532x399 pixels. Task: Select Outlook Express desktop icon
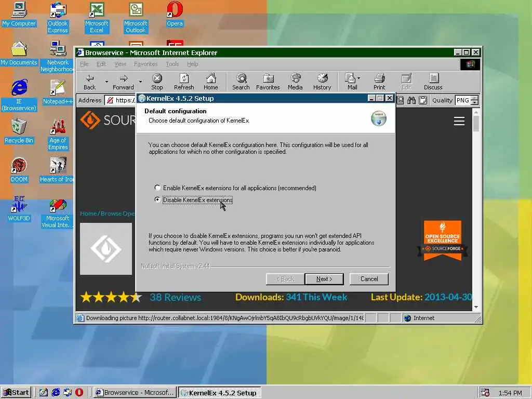click(58, 18)
